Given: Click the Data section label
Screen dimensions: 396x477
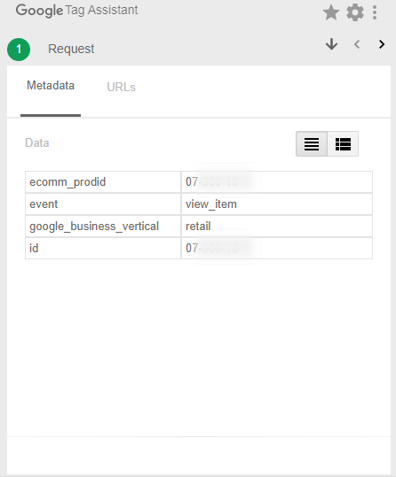Looking at the screenshot, I should [x=37, y=143].
